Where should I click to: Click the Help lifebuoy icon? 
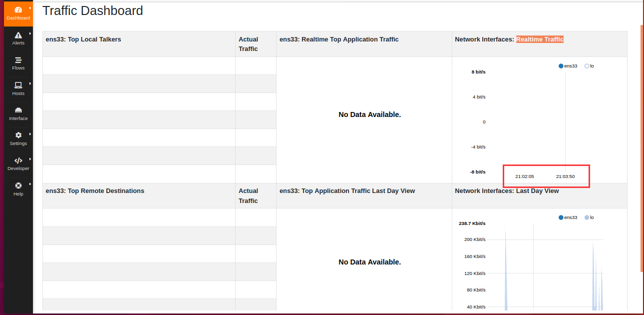(x=18, y=185)
